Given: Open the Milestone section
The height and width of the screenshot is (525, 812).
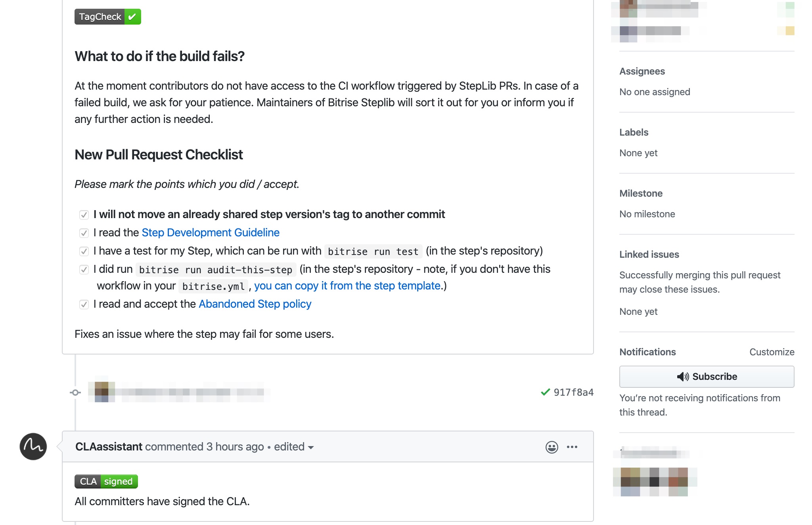Looking at the screenshot, I should click(641, 194).
